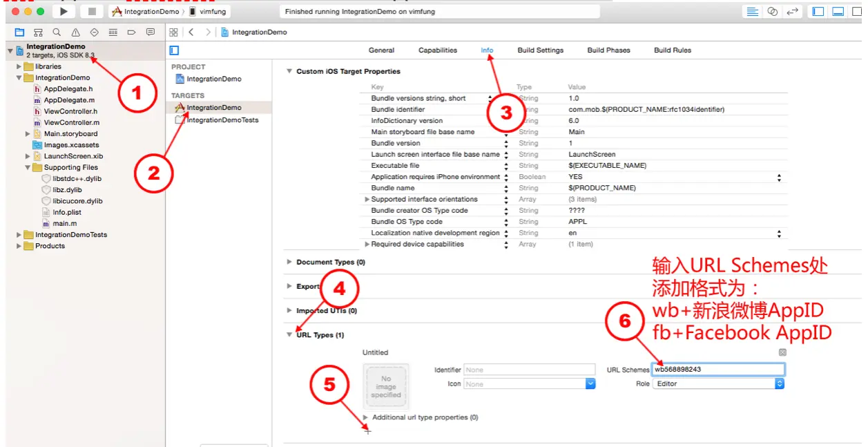Open the Build Settings tab
The image size is (868, 447).
pos(541,50)
